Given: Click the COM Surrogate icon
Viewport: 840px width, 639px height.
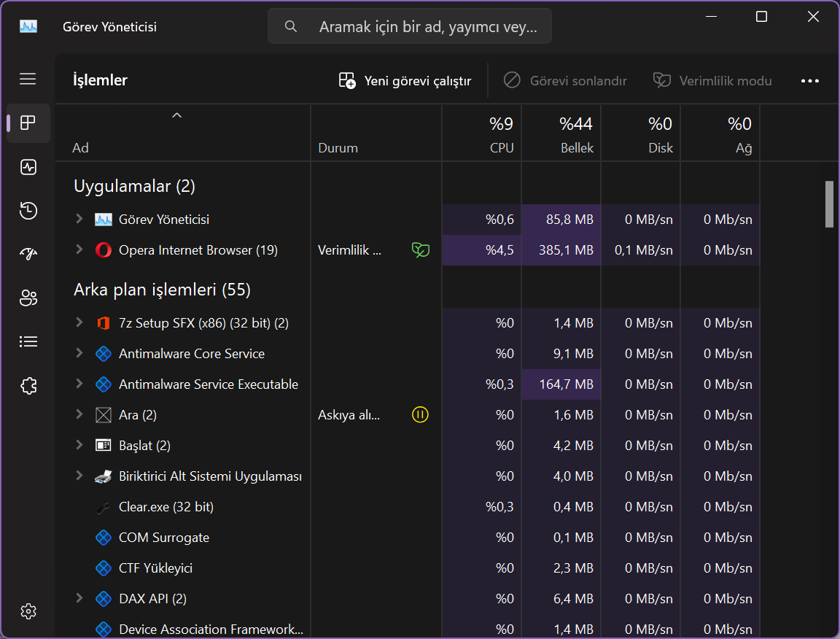Looking at the screenshot, I should (104, 537).
